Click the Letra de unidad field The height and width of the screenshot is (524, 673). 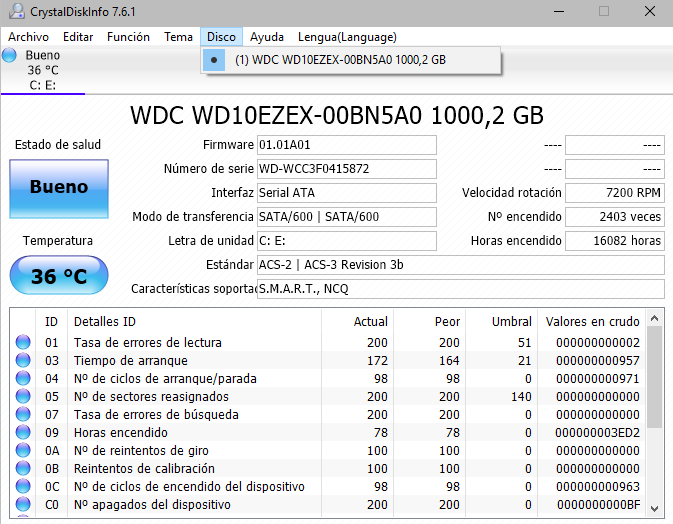click(x=347, y=241)
